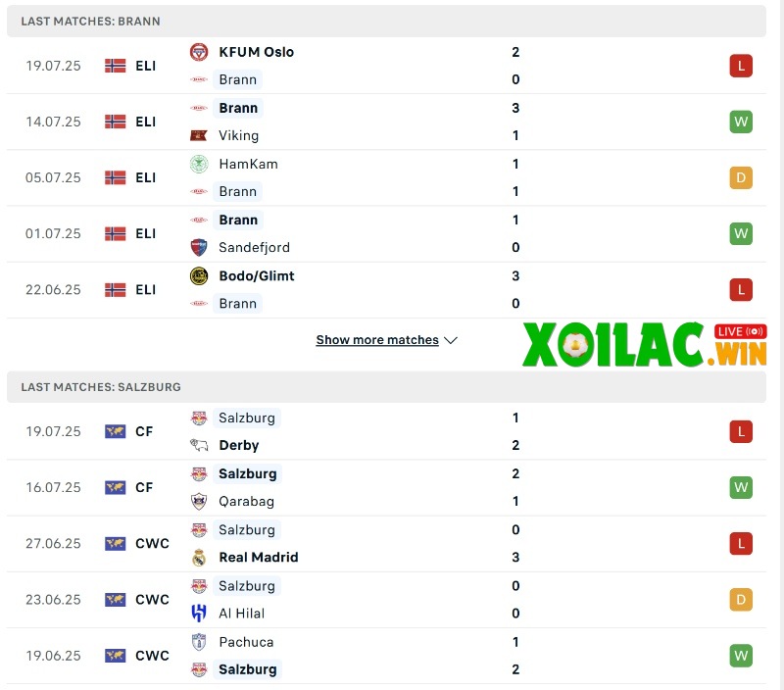Click the Viking club crest icon
The height and width of the screenshot is (690, 784).
click(199, 135)
